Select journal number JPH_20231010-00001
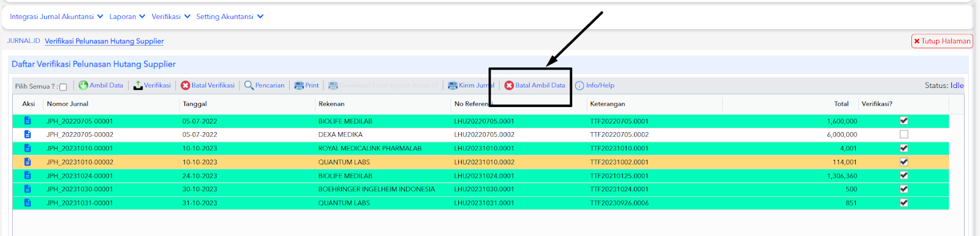980x236 pixels. [x=80, y=149]
